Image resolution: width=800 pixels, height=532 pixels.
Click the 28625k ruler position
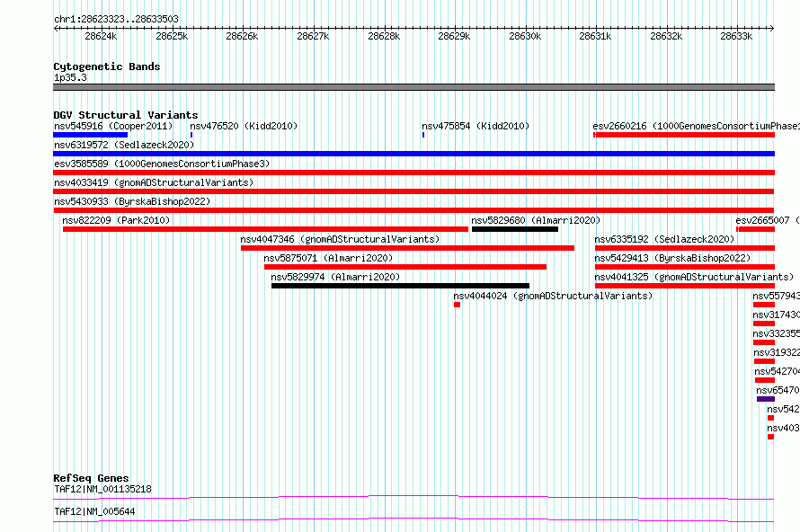172,36
